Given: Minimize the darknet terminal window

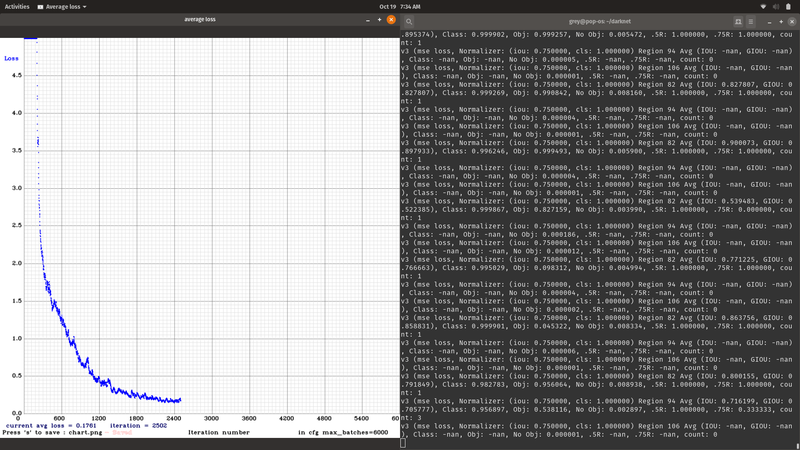Looking at the screenshot, I should 769,21.
